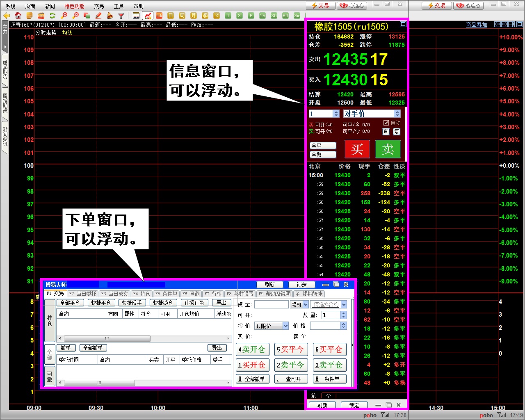Click the green refresh arrows toolbar icon
Screen dimensions: 525x420
52,16
